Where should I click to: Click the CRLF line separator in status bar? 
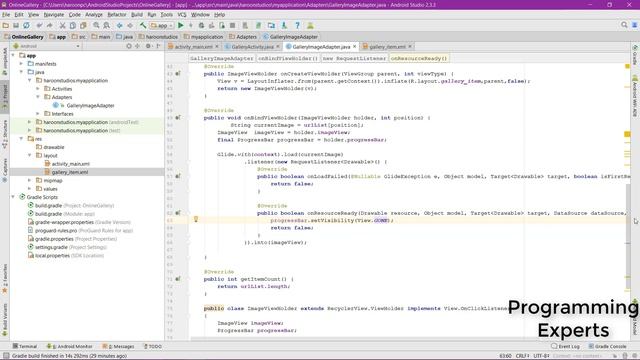point(522,356)
